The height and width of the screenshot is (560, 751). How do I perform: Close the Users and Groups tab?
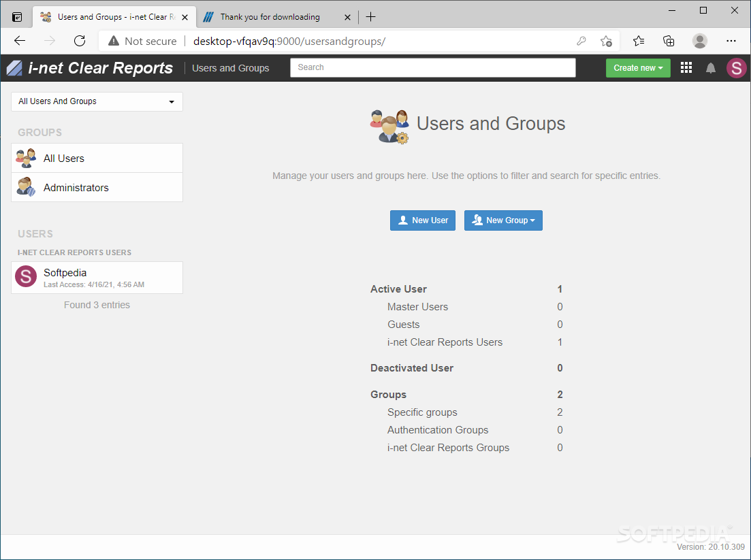[185, 17]
